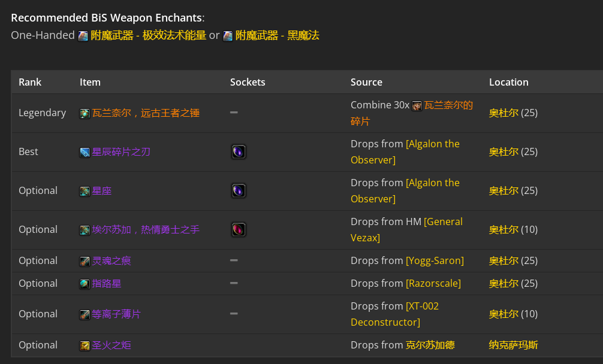Click the red gem socket for 埃尔苏加

click(239, 230)
